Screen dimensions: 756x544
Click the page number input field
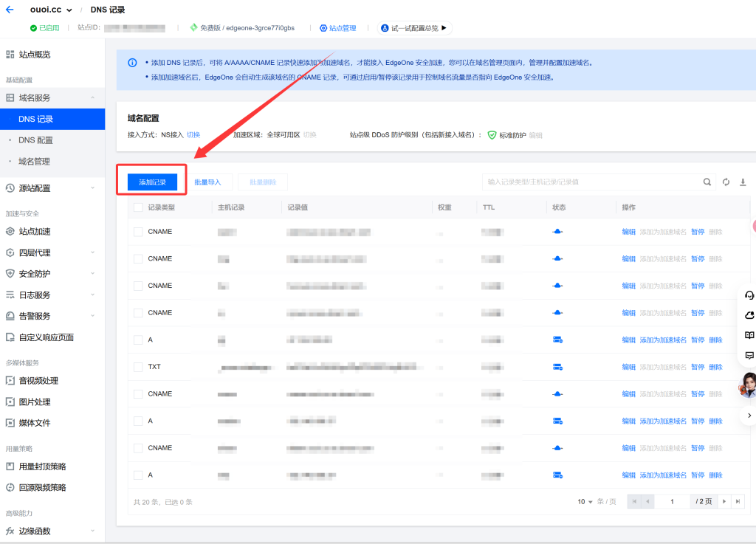[672, 501]
